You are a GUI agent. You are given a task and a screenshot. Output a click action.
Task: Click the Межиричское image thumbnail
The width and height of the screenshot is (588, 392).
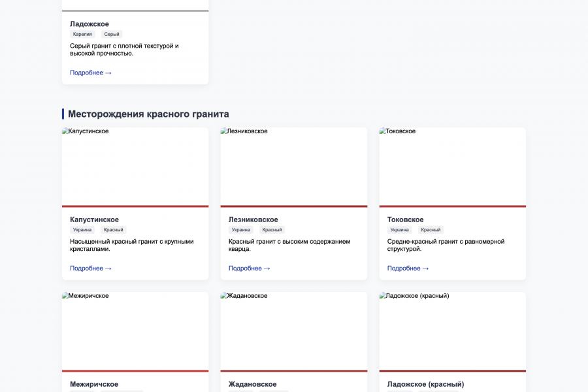pyautogui.click(x=135, y=331)
